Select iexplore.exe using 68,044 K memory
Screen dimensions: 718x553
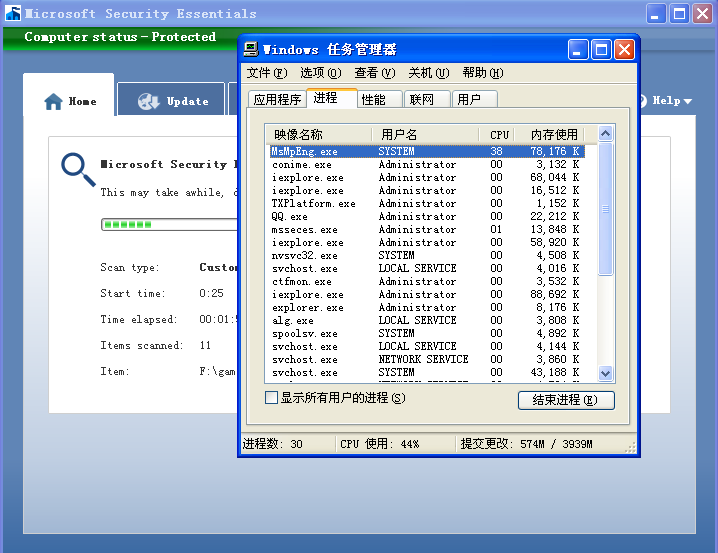(427, 178)
